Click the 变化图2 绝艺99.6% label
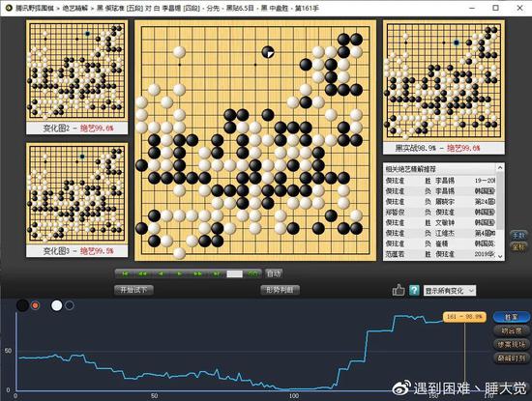The height and width of the screenshot is (401, 532). click(x=77, y=129)
